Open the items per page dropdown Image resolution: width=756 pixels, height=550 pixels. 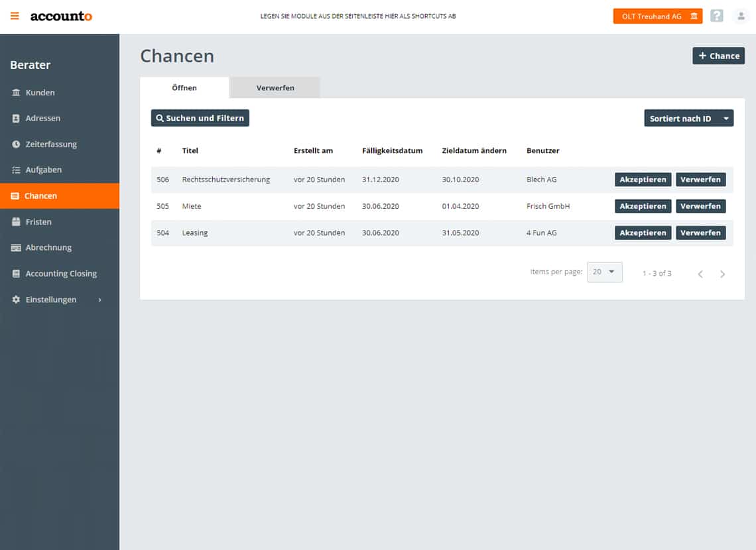pyautogui.click(x=605, y=272)
